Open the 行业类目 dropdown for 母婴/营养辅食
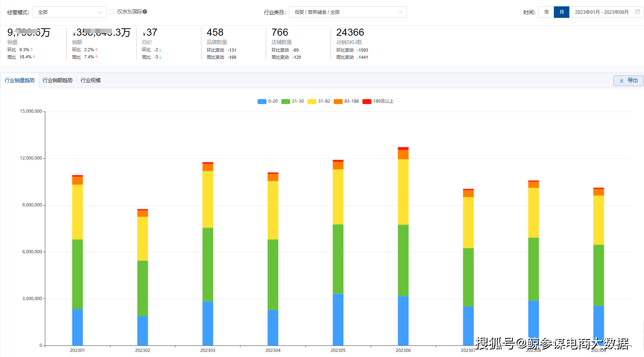The image size is (644, 357). pyautogui.click(x=348, y=12)
